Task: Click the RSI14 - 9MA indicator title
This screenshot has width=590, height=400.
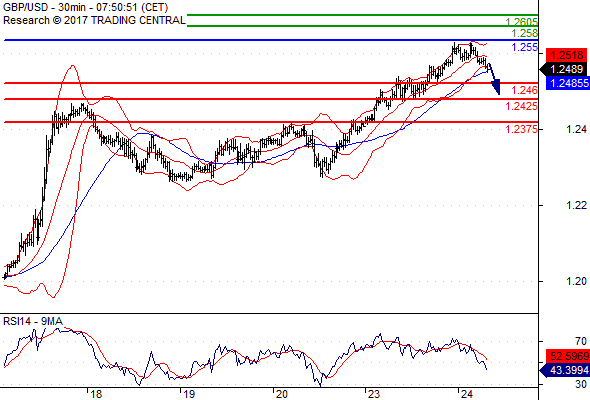Action: (33, 321)
